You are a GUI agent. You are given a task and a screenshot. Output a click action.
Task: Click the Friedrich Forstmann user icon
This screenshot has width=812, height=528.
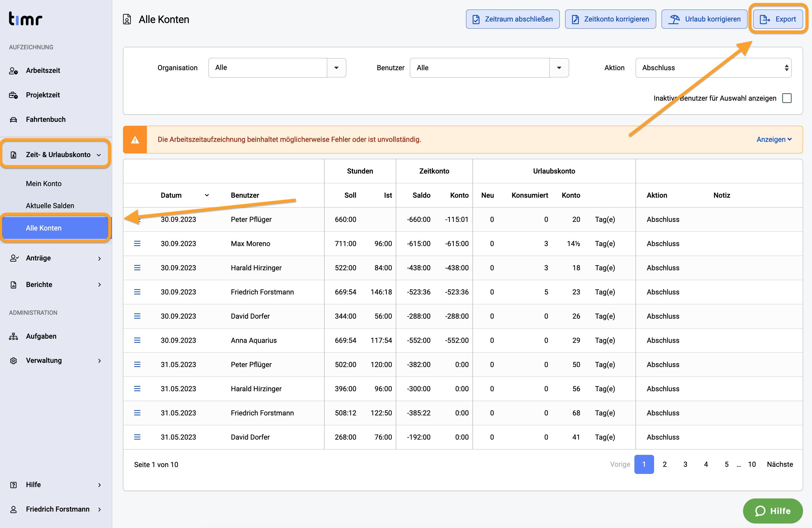[13, 509]
